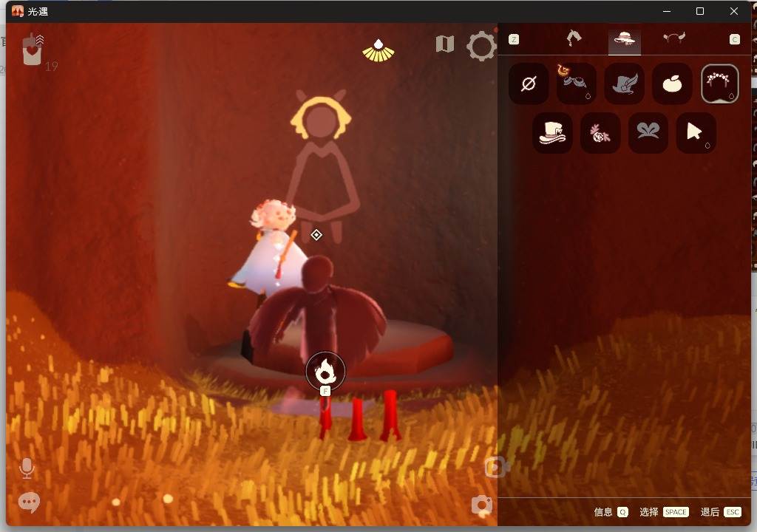Open the candle heart counter icon
The width and height of the screenshot is (757, 532).
coord(33,50)
